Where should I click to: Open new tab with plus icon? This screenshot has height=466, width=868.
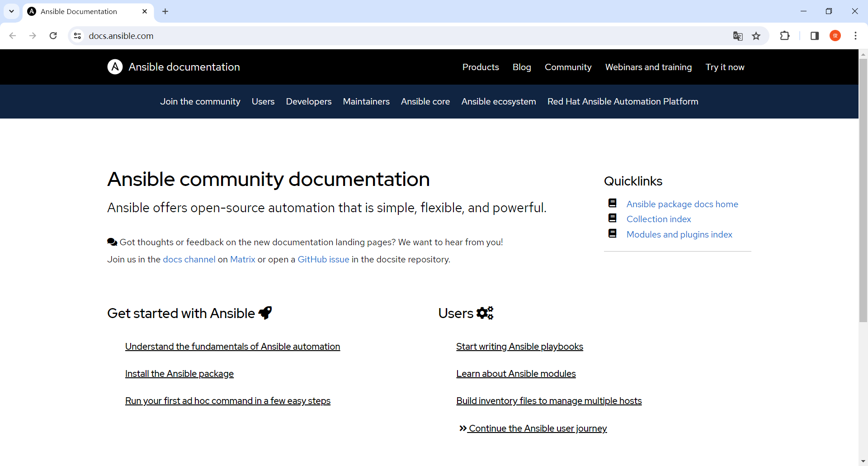(165, 11)
